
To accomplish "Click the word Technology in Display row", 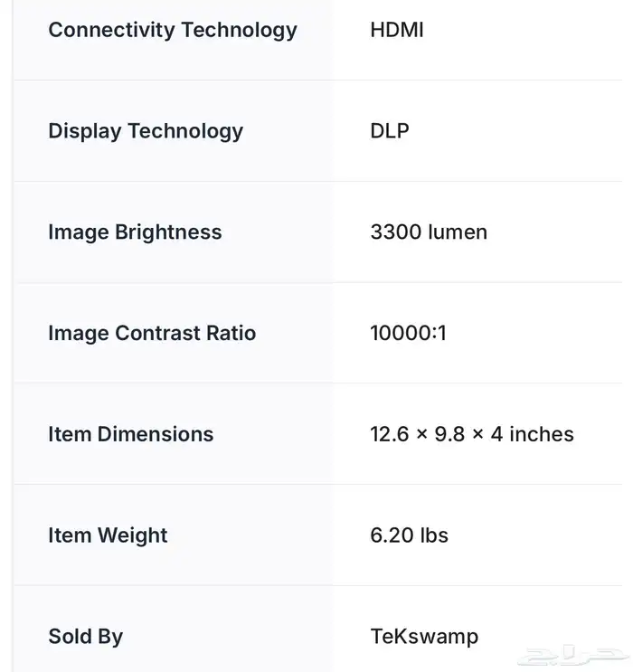I will click(x=185, y=131).
